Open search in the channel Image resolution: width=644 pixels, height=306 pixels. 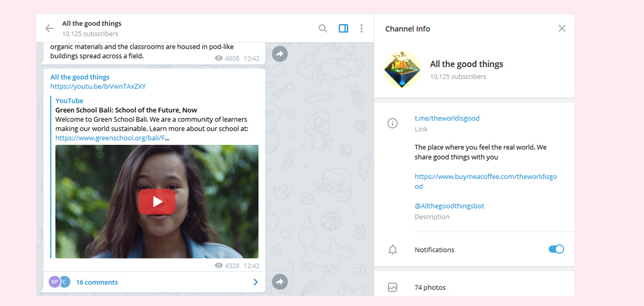[323, 28]
